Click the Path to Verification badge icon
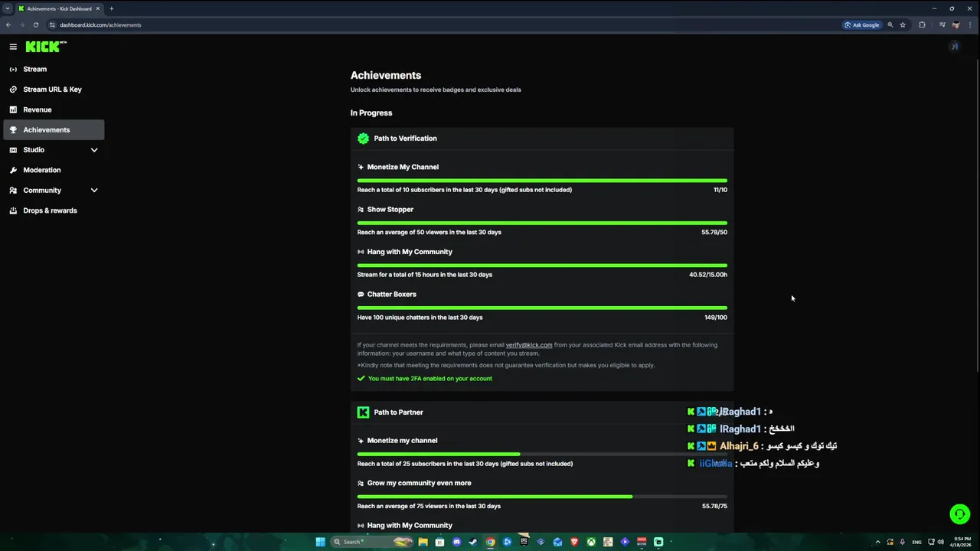This screenshot has width=980, height=551. click(x=363, y=139)
